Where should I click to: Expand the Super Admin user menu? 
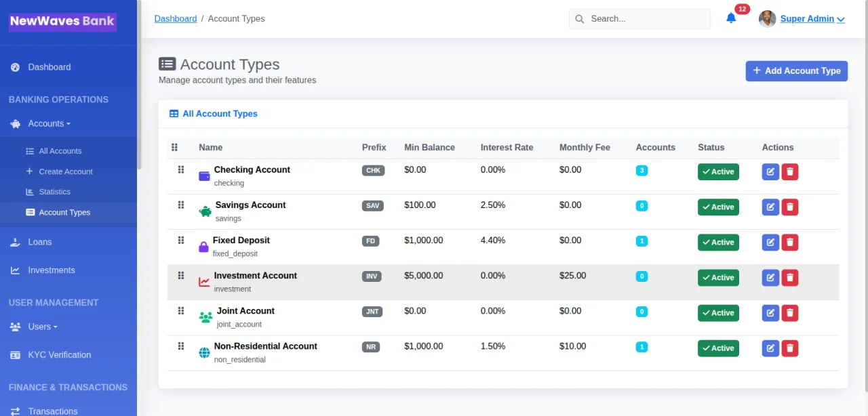click(x=812, y=19)
